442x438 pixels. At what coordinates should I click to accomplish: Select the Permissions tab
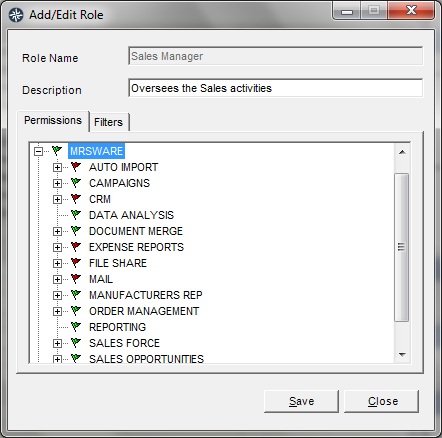pyautogui.click(x=53, y=120)
